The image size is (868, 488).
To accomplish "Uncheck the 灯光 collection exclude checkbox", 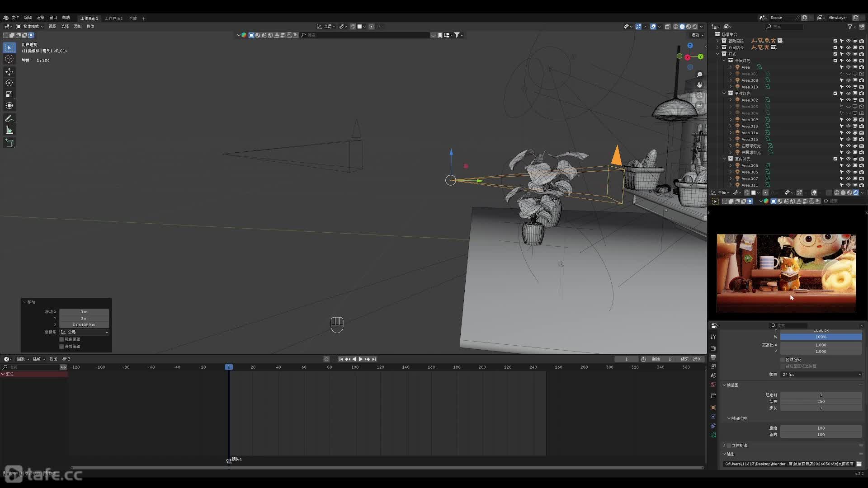I will click(835, 54).
